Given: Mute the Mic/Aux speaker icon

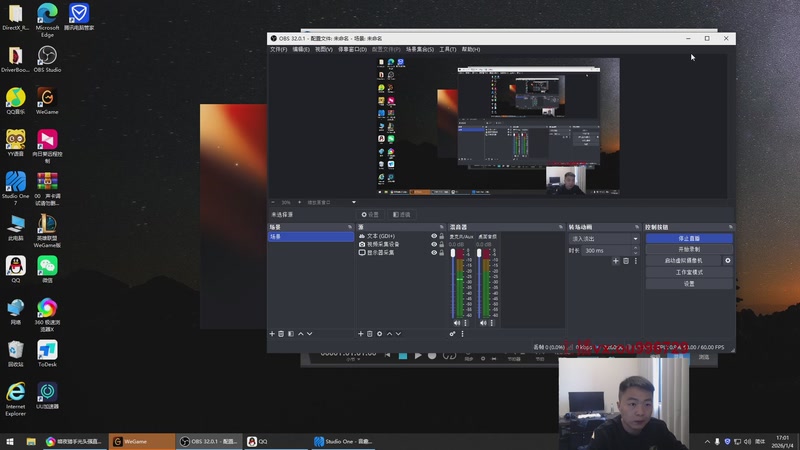Looking at the screenshot, I should (x=457, y=323).
